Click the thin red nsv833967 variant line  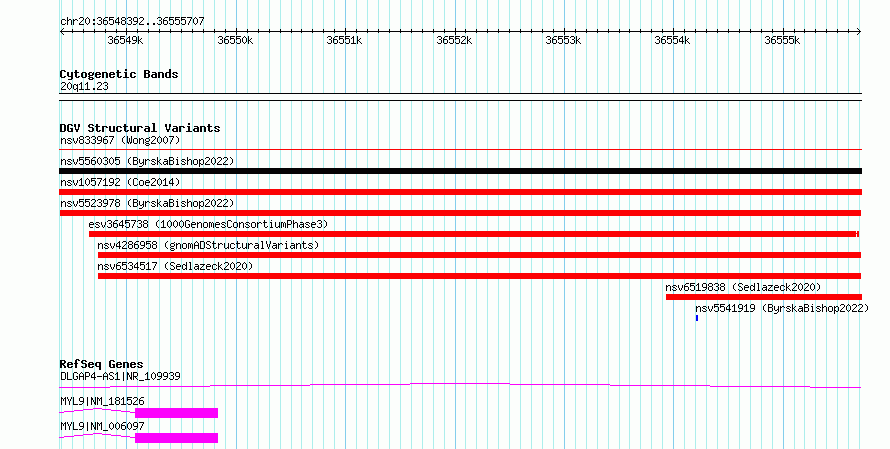(x=460, y=150)
